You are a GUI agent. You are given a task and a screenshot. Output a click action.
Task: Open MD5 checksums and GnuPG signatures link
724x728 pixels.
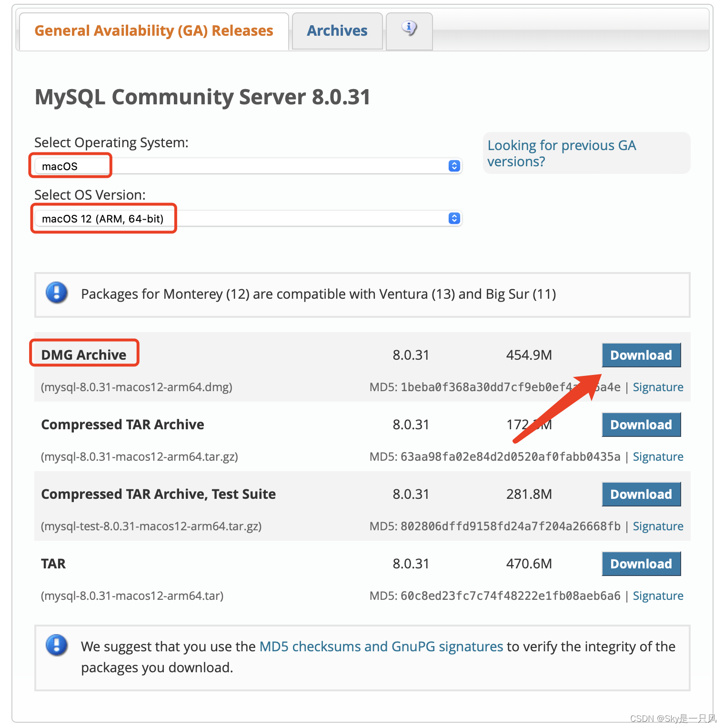click(x=381, y=647)
